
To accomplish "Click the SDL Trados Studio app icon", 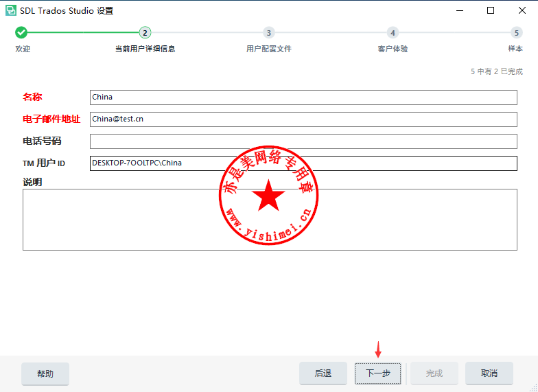I will tap(11, 11).
